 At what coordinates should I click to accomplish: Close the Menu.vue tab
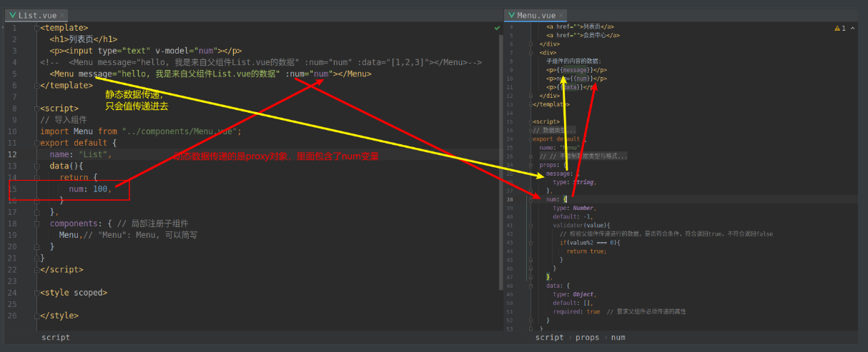[x=563, y=15]
